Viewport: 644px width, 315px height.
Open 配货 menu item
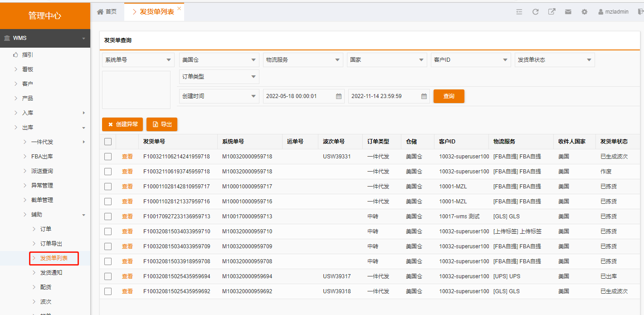(x=45, y=287)
